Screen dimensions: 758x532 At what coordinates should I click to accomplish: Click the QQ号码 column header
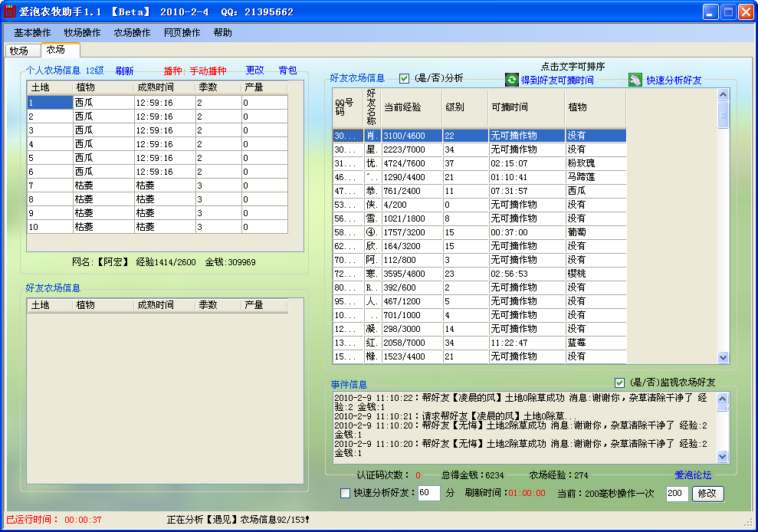point(348,107)
